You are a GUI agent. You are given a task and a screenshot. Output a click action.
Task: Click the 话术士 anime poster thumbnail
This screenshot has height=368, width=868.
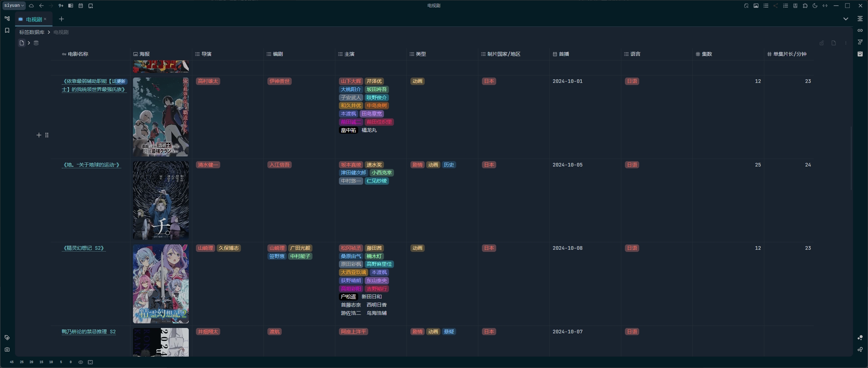(161, 117)
